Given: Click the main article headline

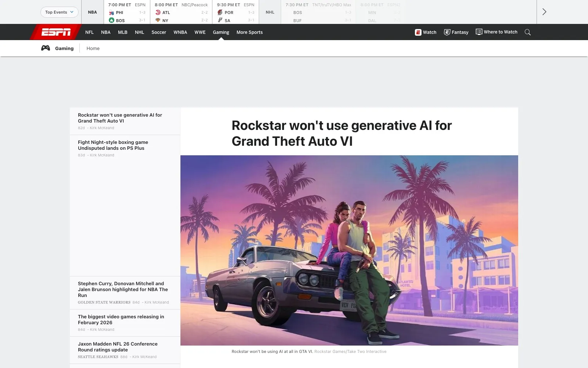Looking at the screenshot, I should (x=342, y=133).
